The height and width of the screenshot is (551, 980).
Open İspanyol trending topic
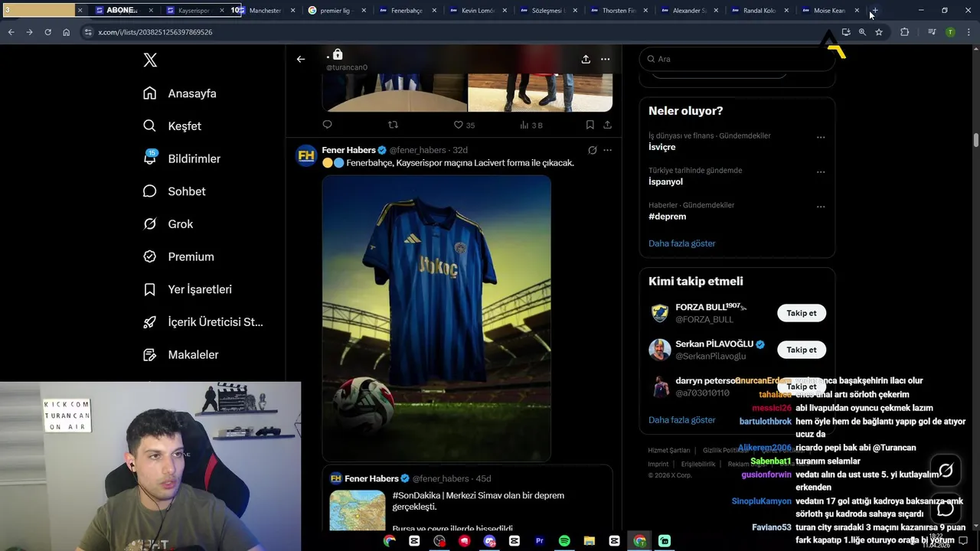665,181
